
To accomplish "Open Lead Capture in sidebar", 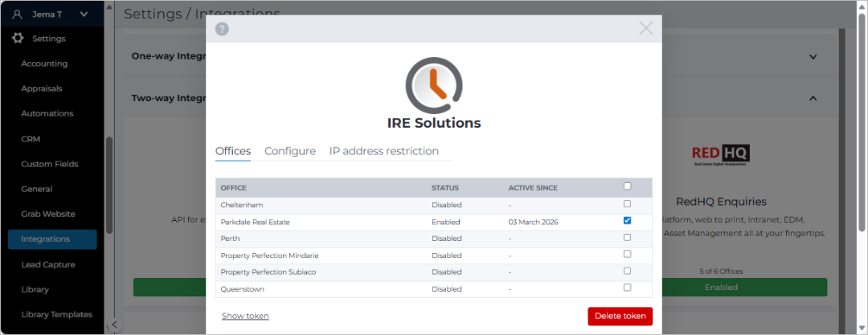I will pos(47,264).
